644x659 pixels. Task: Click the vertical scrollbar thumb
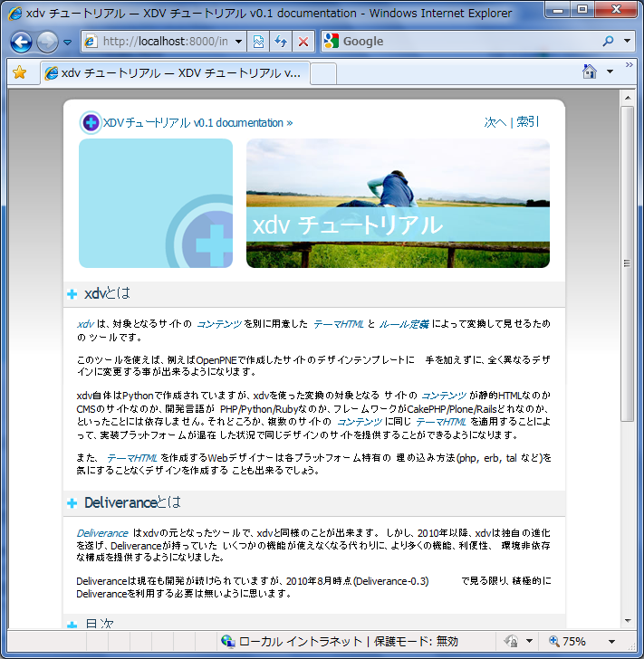628,263
